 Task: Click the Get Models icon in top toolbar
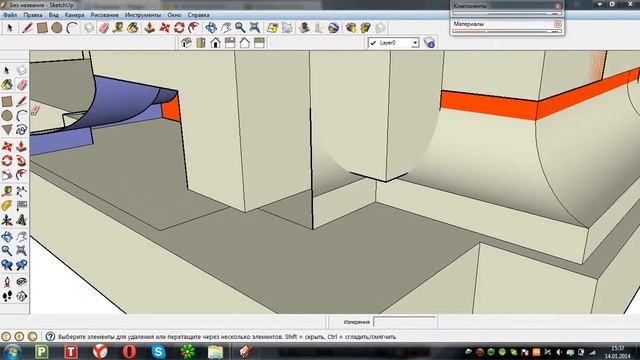coord(351,28)
